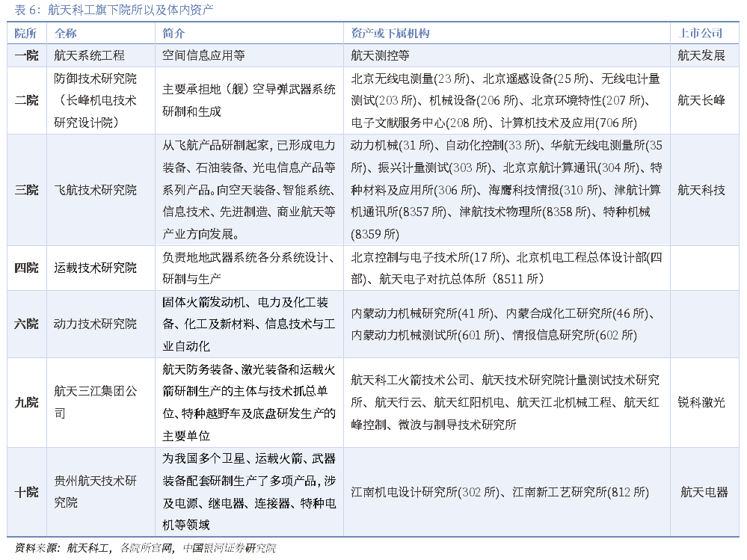This screenshot has height=560, width=747.
Task: Select the 九院 row label
Action: (26, 402)
